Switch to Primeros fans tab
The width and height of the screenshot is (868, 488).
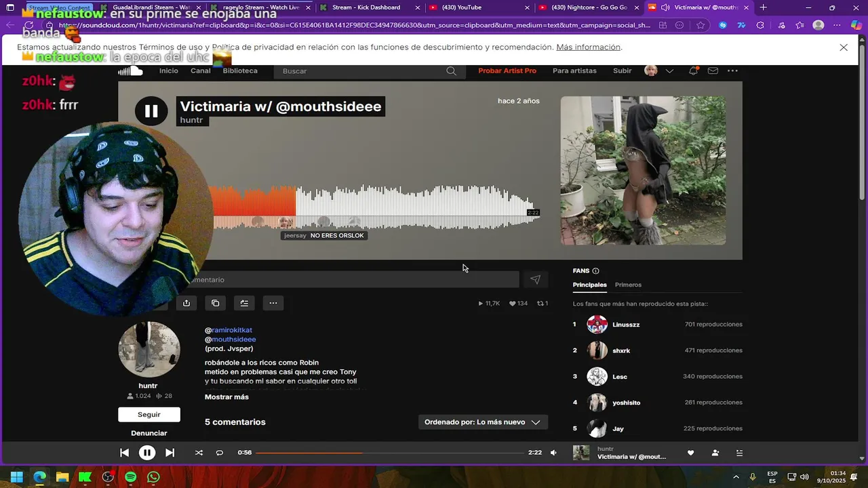click(x=628, y=285)
